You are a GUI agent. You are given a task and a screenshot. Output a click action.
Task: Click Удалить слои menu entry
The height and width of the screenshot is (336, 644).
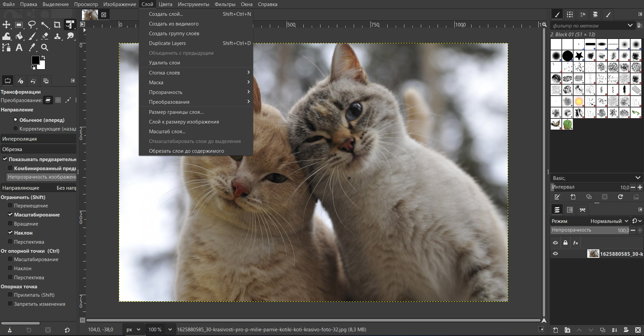pos(164,63)
